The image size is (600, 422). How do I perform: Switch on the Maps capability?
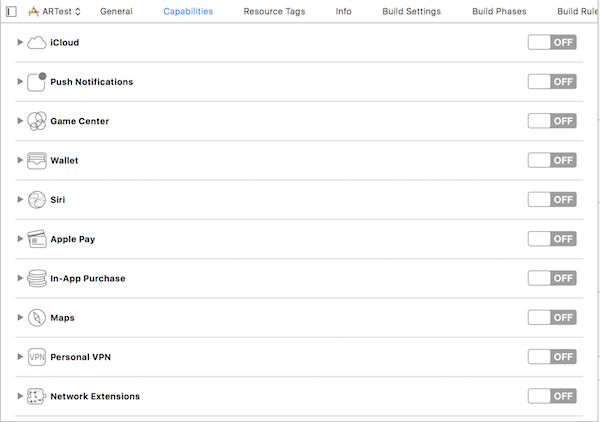click(552, 318)
